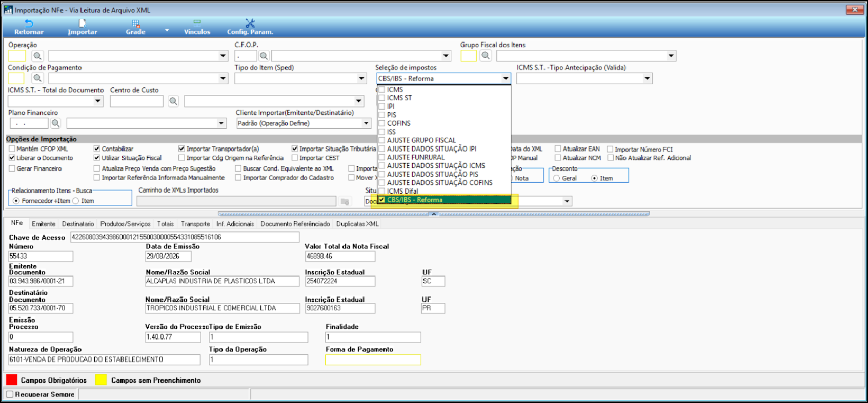Uncheck the Contabilizar checkbox
Viewport: 868px width, 403px height.
97,149
